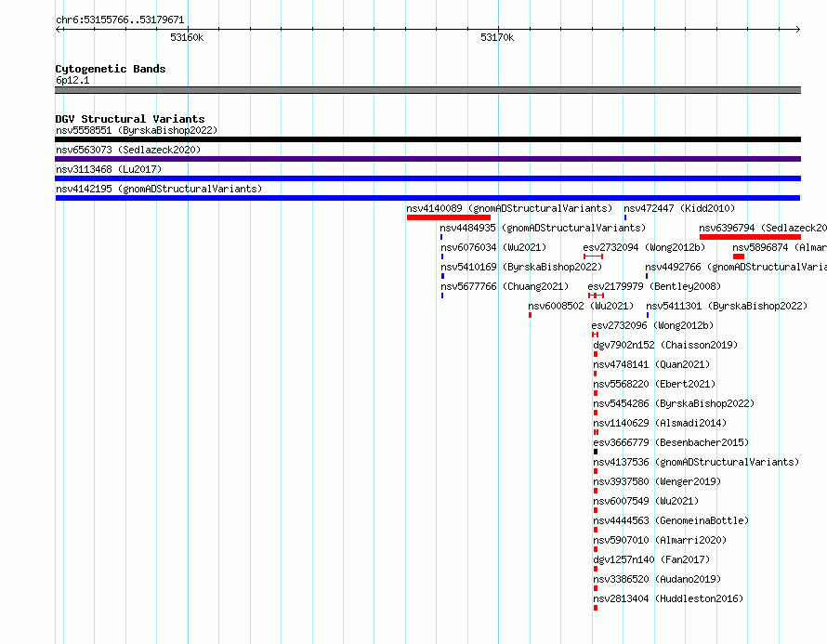The height and width of the screenshot is (644, 827).
Task: Click the nsv5558551 (ByrskaBishop2022) label
Action: coord(137,130)
